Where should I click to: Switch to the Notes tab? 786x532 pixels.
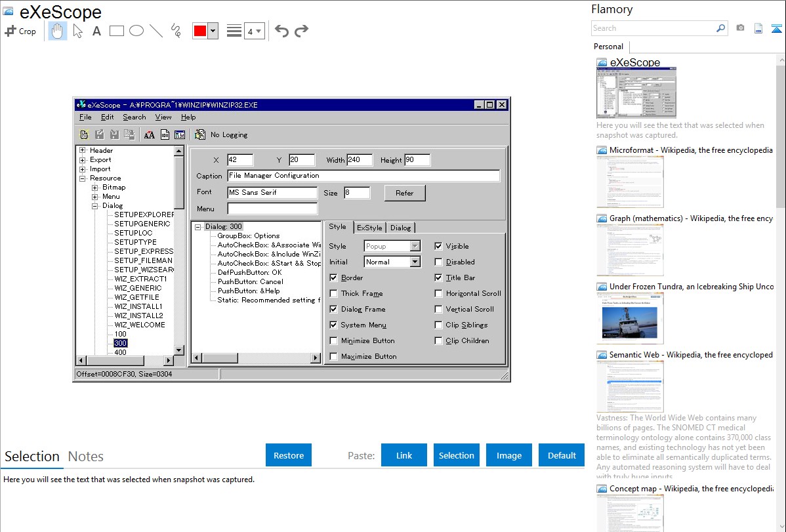coord(86,457)
